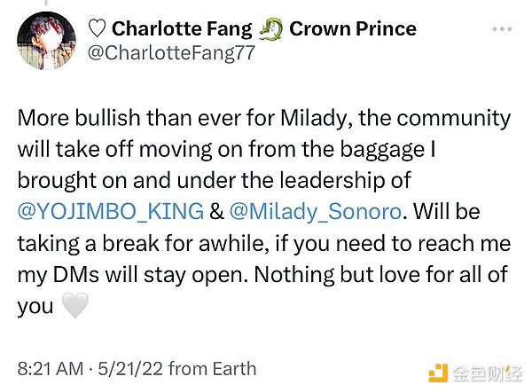Click the white heart emoji ending the tweet
The height and width of the screenshot is (392, 532).
pyautogui.click(x=74, y=307)
